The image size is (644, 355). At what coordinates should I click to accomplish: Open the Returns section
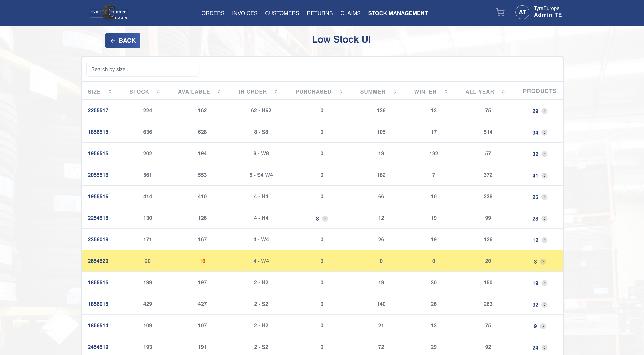pyautogui.click(x=320, y=13)
